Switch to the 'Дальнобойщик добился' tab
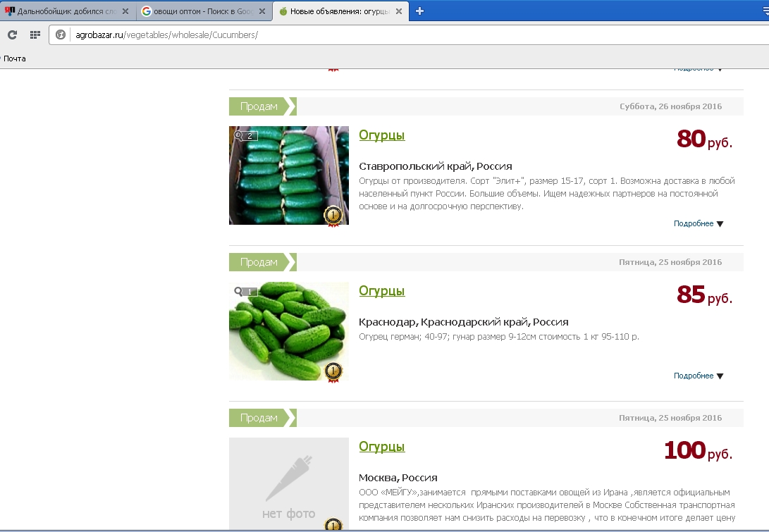 tap(66, 11)
